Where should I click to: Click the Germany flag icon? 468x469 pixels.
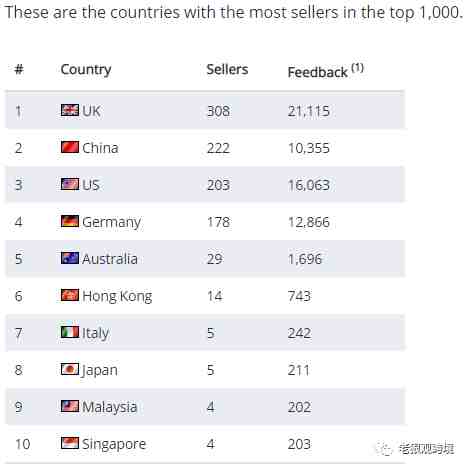pos(70,221)
